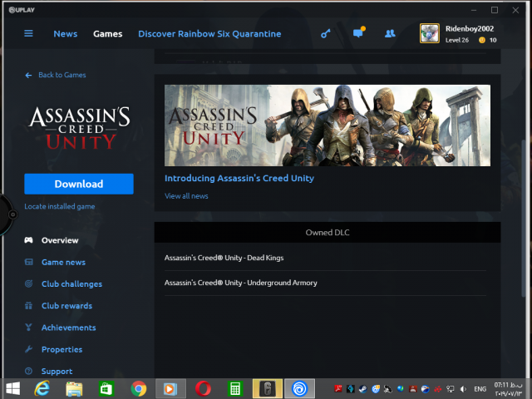Click the Overview gamepad icon
Screen dimensions: 532x399
pos(28,240)
